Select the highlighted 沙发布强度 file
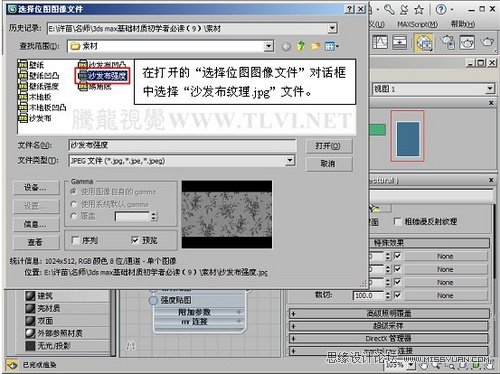Viewport: 500px width, 374px height. click(x=103, y=76)
